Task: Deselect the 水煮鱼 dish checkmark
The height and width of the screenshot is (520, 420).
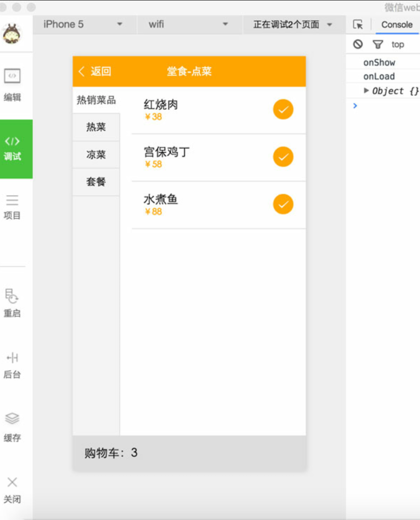Action: coord(283,204)
